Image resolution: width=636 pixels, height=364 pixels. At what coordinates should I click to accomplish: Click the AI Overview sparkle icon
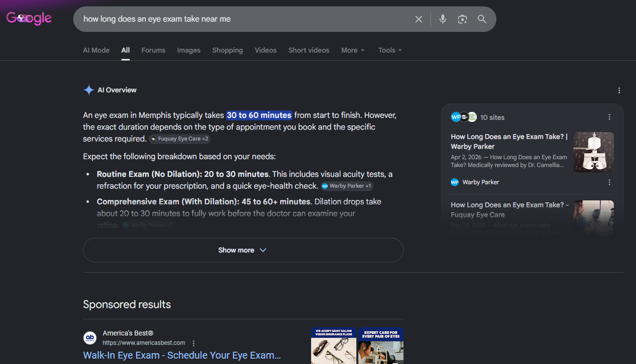[88, 90]
